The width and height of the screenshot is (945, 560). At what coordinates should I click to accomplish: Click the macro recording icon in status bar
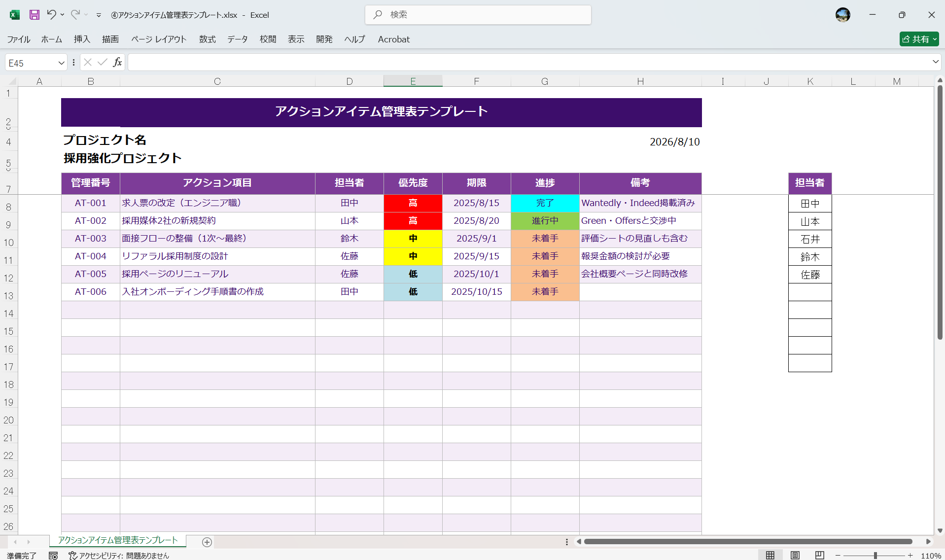[x=53, y=556]
